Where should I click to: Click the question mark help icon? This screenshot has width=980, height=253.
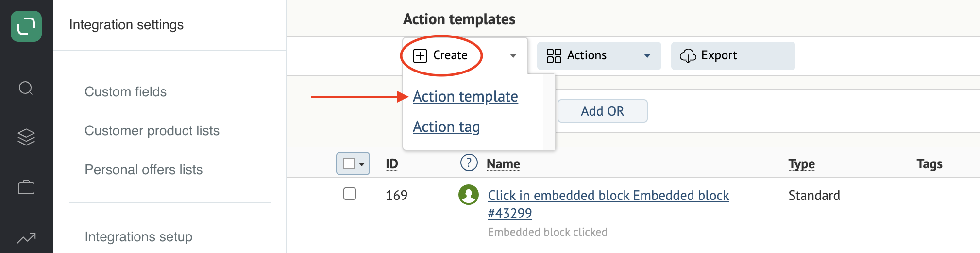coord(469,163)
